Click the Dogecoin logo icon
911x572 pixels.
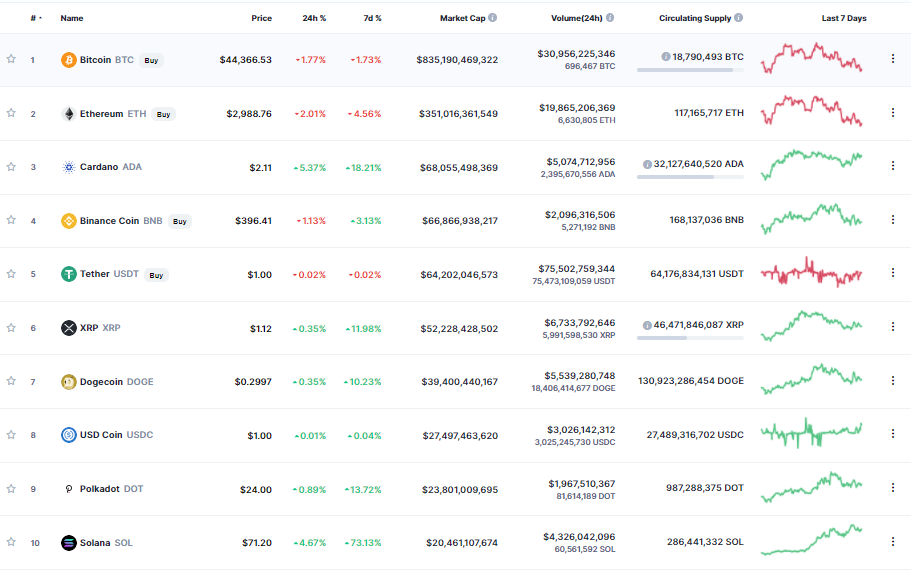[69, 382]
